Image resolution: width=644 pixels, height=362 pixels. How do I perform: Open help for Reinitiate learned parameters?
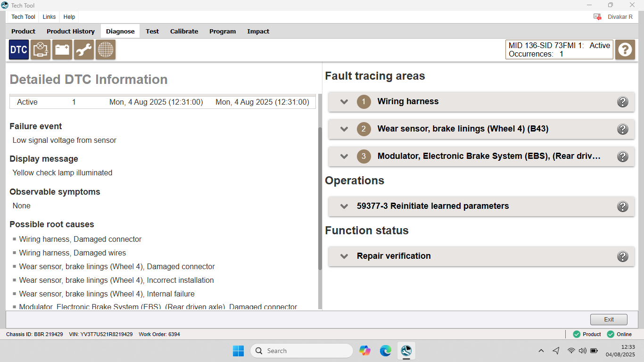click(x=622, y=206)
